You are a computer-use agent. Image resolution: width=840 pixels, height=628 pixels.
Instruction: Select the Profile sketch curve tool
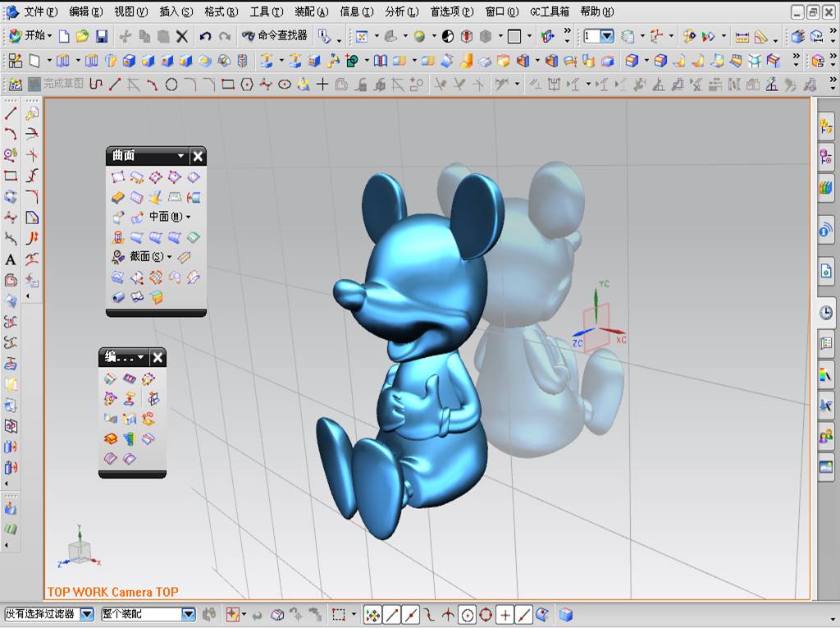coord(96,84)
